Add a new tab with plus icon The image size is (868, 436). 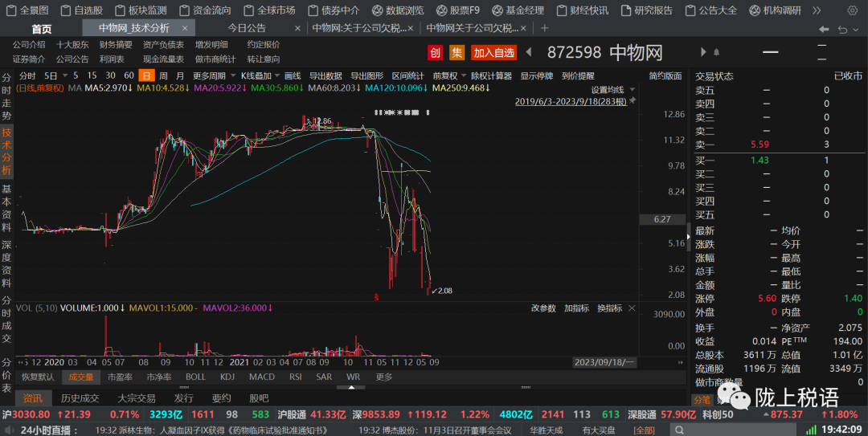click(545, 27)
